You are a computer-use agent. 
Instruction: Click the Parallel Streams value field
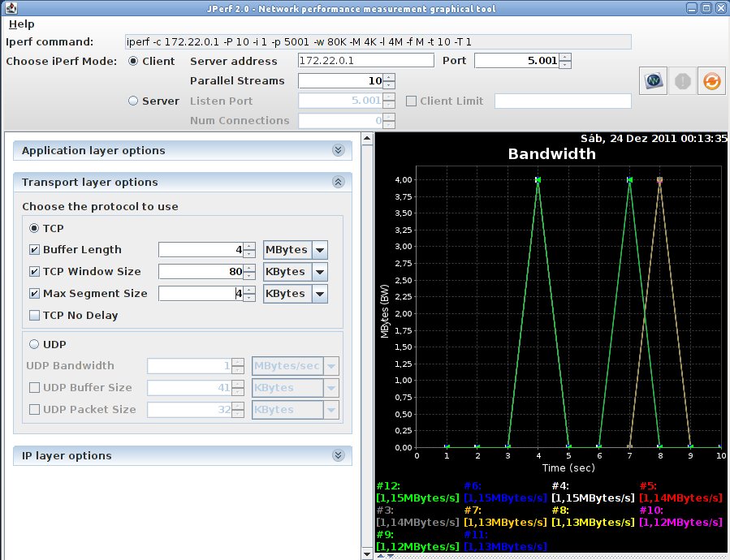click(x=340, y=81)
